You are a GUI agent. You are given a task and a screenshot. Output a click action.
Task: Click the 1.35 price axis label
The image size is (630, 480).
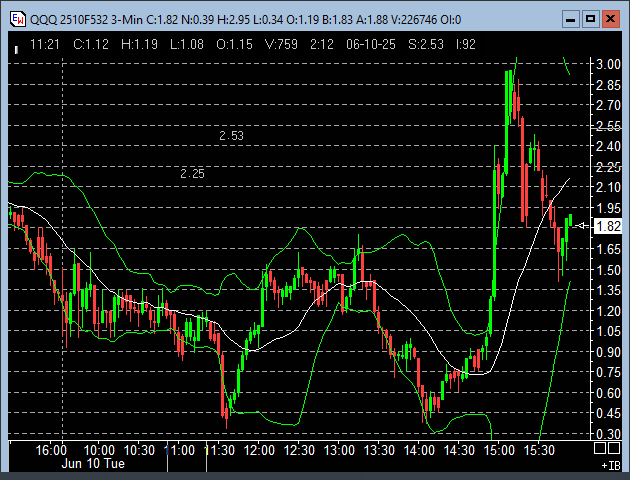point(608,290)
